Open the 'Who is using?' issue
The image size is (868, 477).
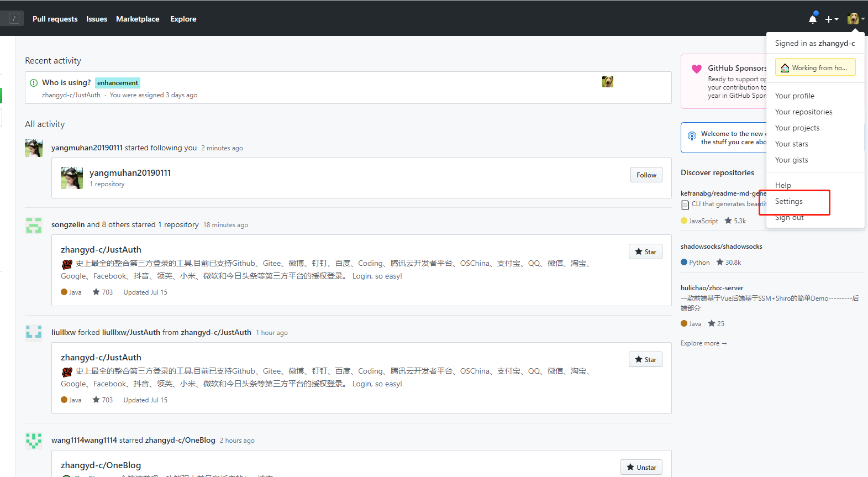[x=66, y=82]
